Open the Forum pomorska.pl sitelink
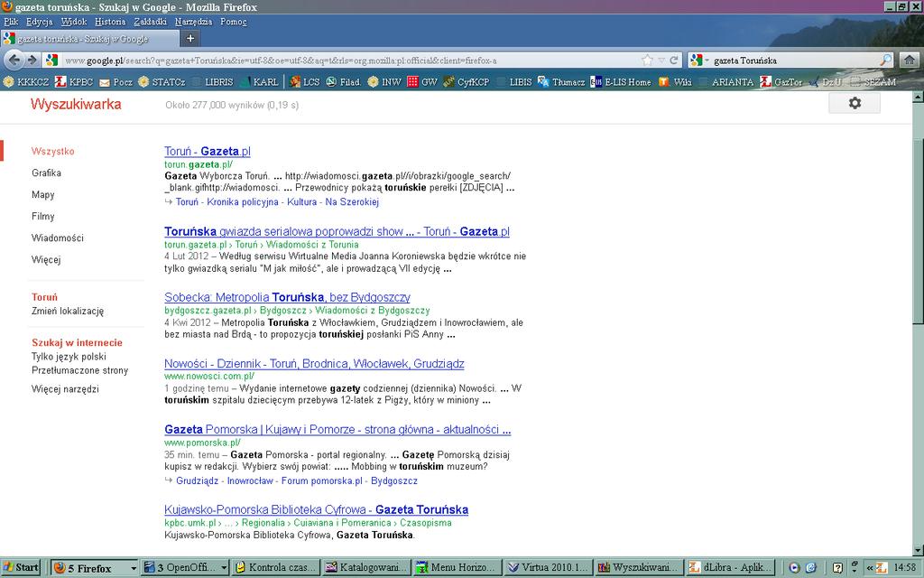Viewport: 924px width, 578px height. 322,480
